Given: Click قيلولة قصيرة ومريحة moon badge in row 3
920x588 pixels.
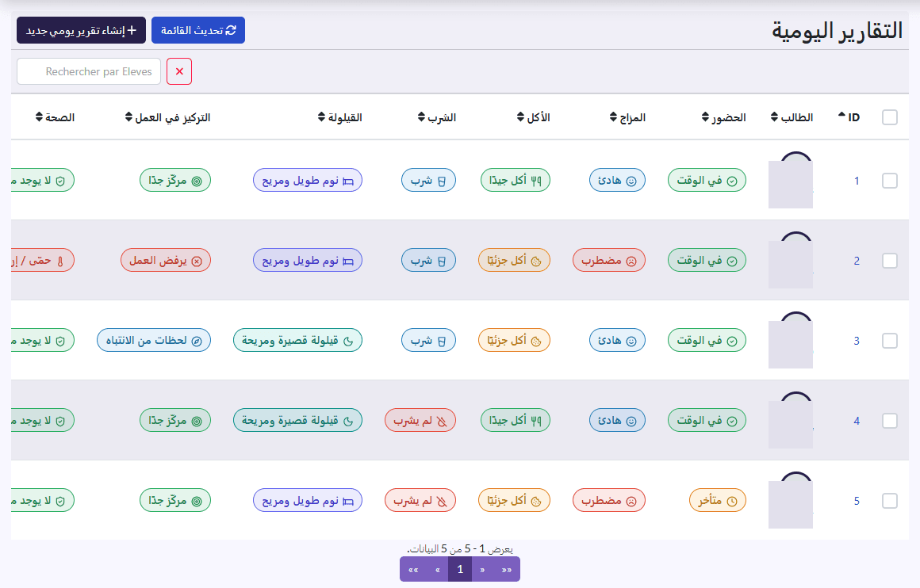Looking at the screenshot, I should (297, 340).
